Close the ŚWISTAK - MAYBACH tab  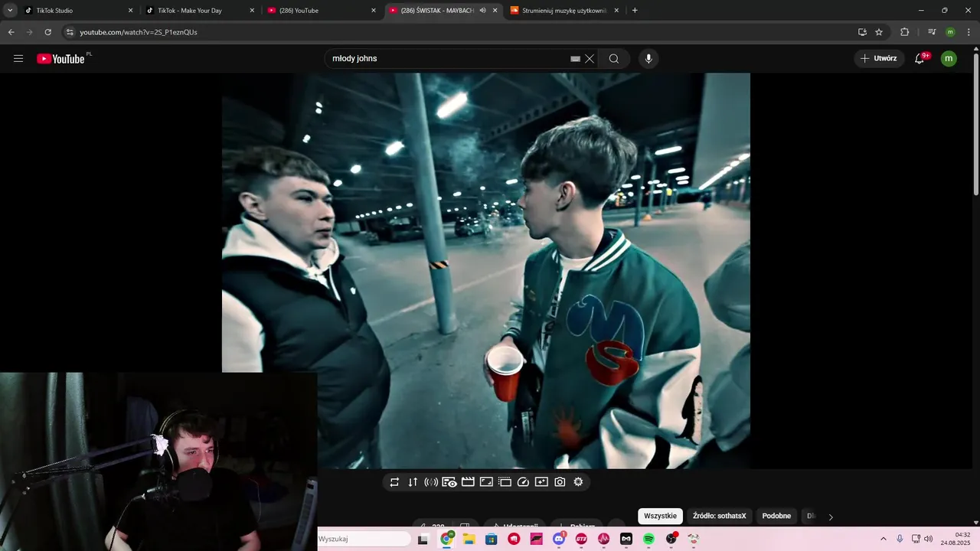495,11
